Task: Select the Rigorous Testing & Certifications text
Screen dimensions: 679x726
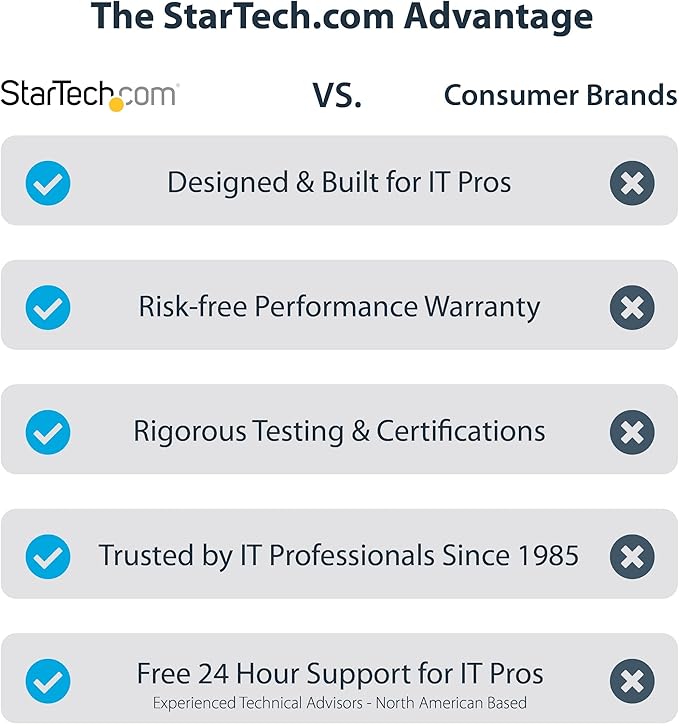Action: [x=339, y=432]
